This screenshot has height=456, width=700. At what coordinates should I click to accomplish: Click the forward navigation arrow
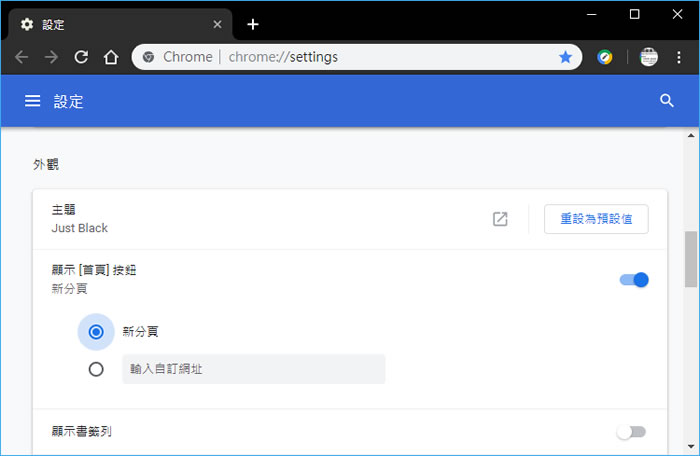[51, 57]
